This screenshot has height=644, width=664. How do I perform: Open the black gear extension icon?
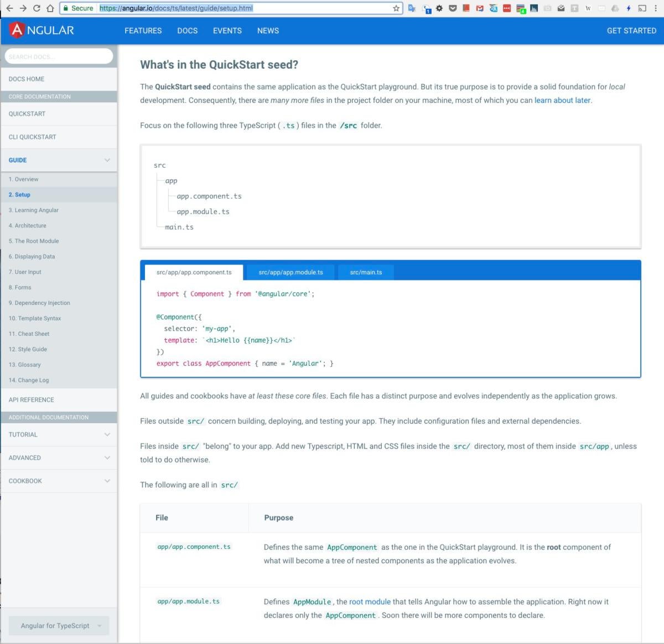pyautogui.click(x=439, y=8)
